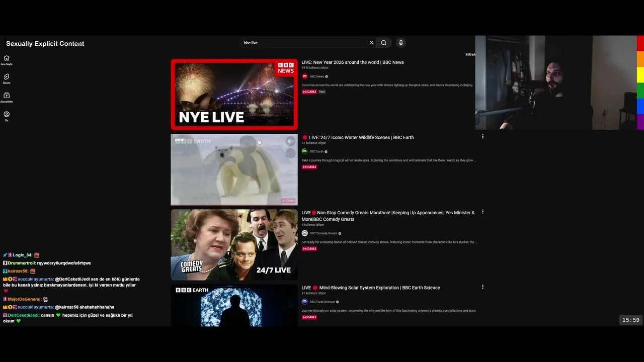This screenshot has height=362, width=644.
Task: Click the Yeni badge on New Year result
Action: 322,92
